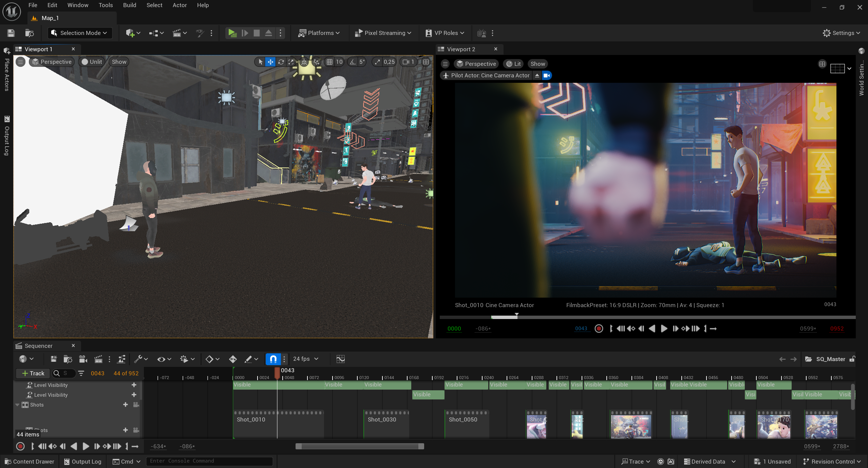868x468 pixels.
Task: Click auto-key icon in Sequencer toolbar
Action: (233, 359)
